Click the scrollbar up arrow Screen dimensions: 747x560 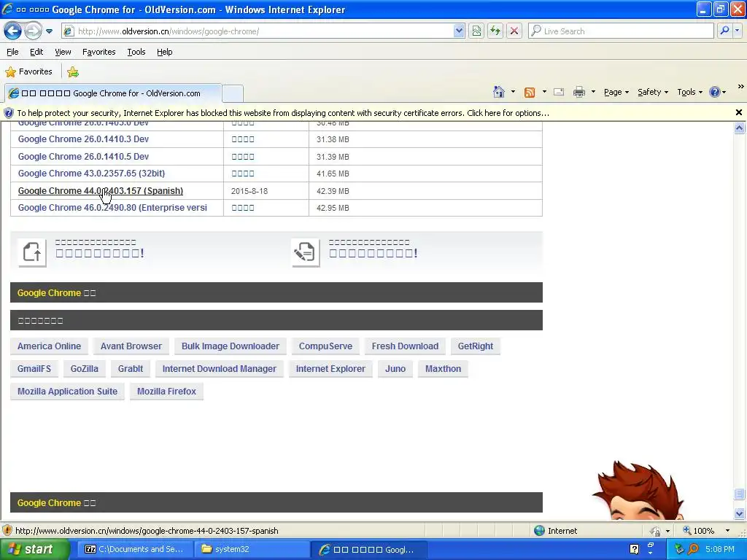[739, 128]
